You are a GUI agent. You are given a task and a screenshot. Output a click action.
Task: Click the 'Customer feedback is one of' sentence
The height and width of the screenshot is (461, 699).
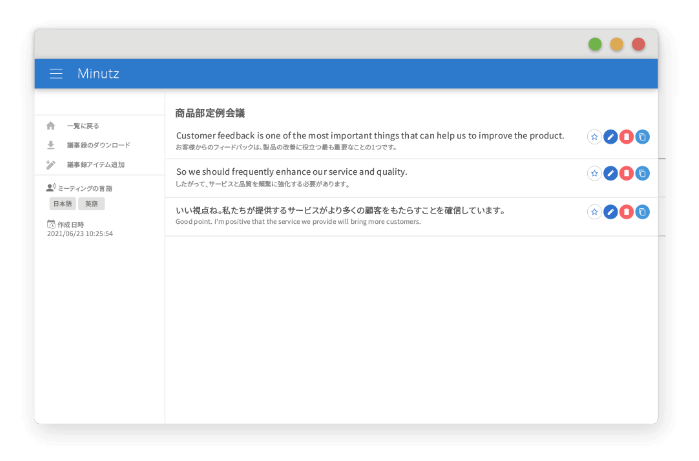pos(370,136)
